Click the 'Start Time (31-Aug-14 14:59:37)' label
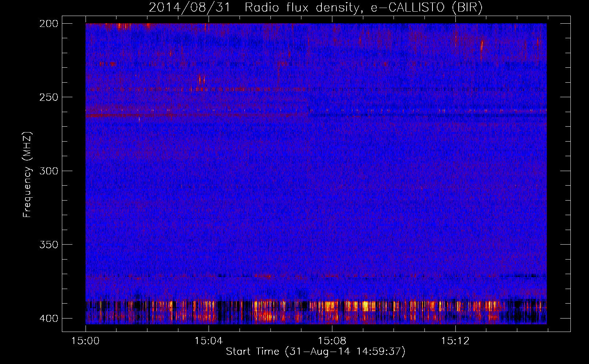This screenshot has height=364, width=589. (x=316, y=352)
